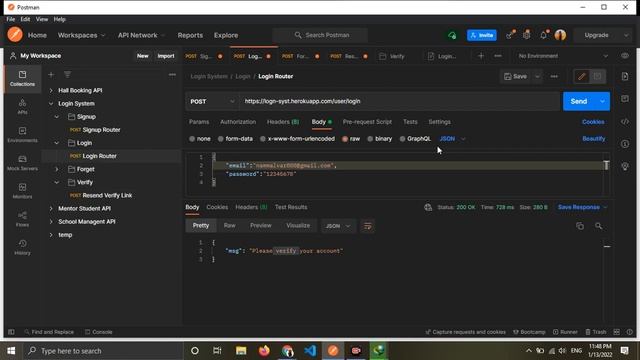Open the response Test Results tab
The height and width of the screenshot is (360, 640).
click(x=291, y=207)
